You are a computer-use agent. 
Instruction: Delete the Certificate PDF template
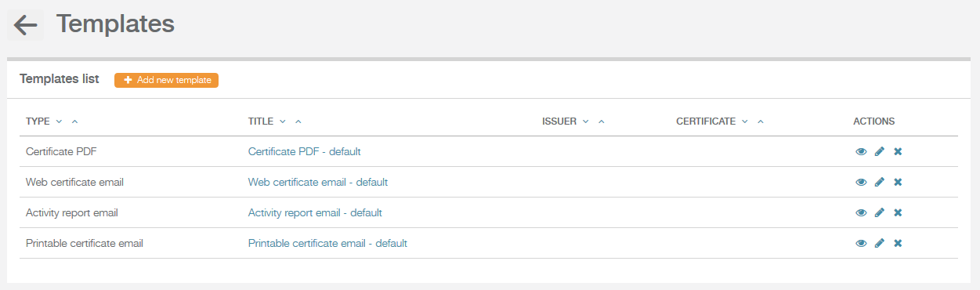[898, 151]
